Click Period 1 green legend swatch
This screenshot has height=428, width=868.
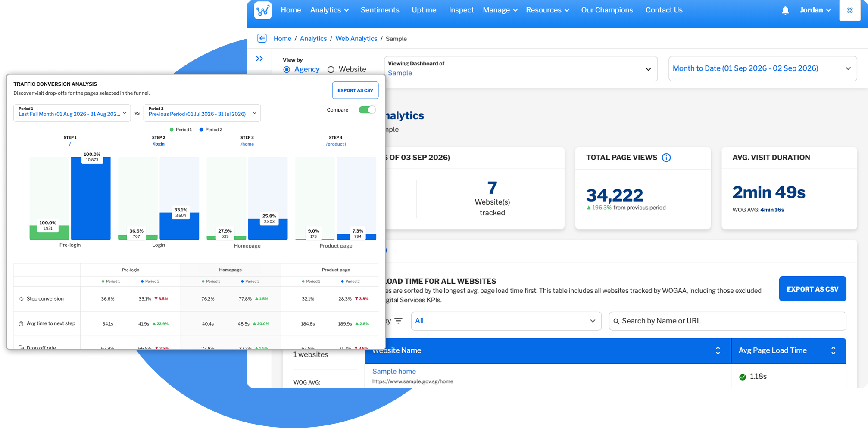pyautogui.click(x=172, y=130)
